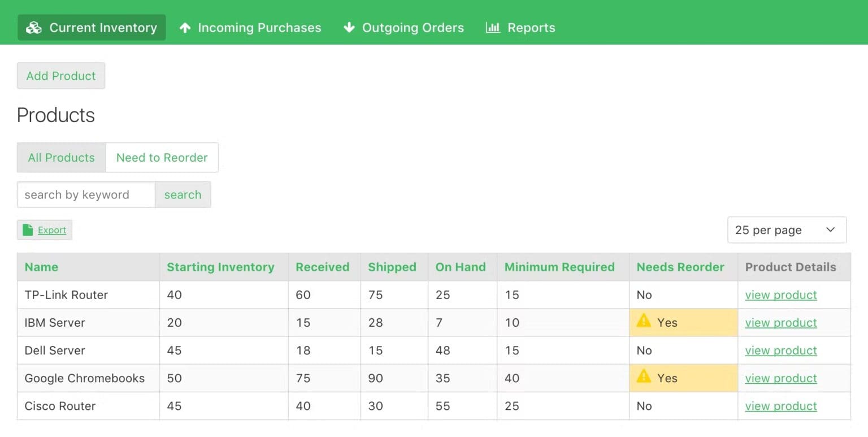868x437 pixels.
Task: Sort by the On Hand column header
Action: coord(461,267)
